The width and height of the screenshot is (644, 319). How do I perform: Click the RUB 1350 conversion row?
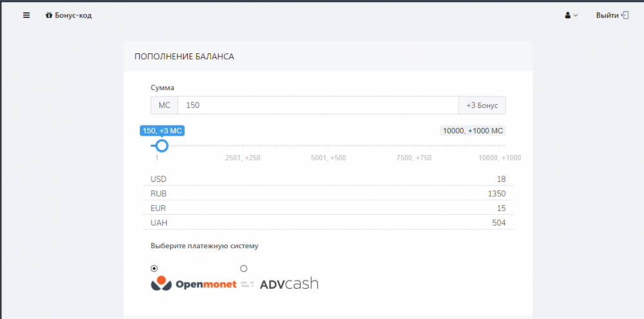pos(328,194)
